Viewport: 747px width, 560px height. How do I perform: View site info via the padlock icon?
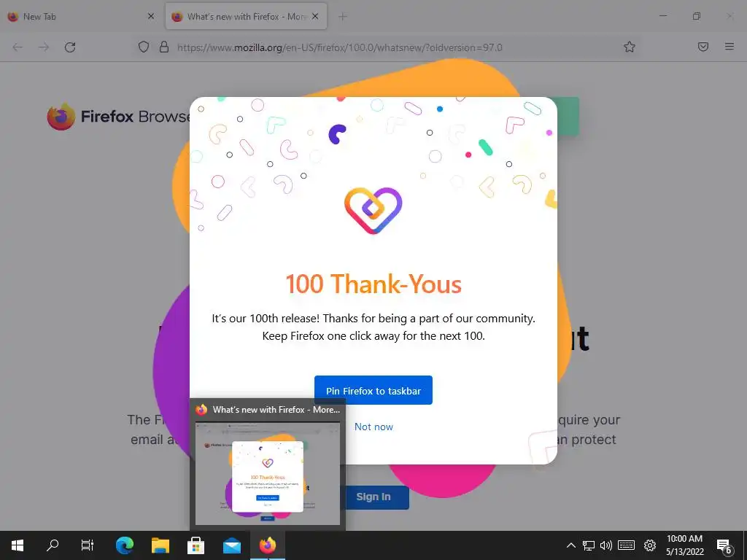(164, 47)
